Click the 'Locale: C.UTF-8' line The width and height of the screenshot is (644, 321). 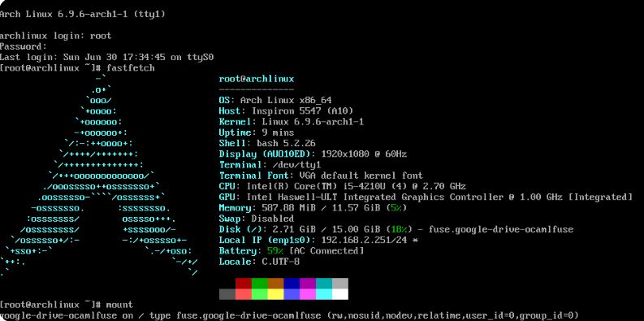[260, 262]
